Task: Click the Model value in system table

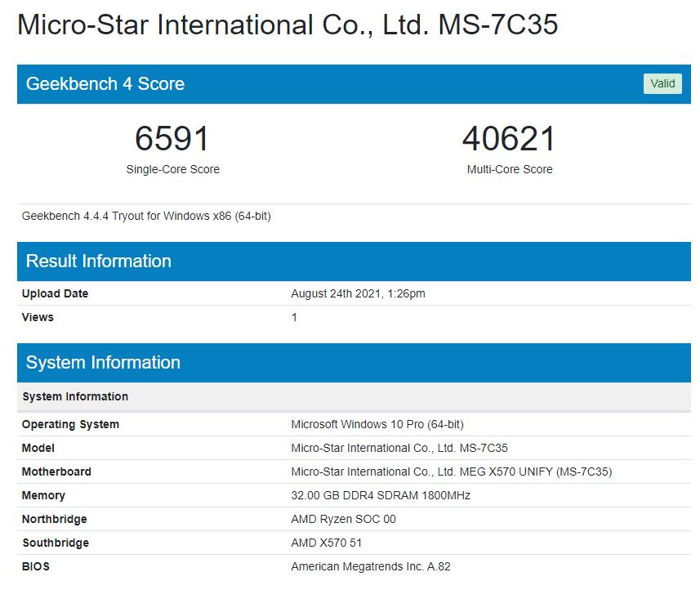Action: 399,448
